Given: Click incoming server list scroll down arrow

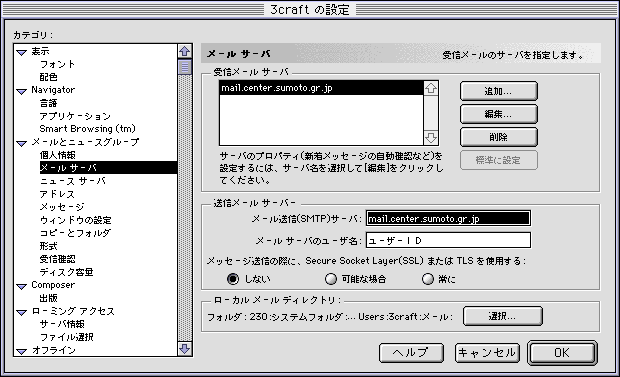Looking at the screenshot, I should (431, 138).
